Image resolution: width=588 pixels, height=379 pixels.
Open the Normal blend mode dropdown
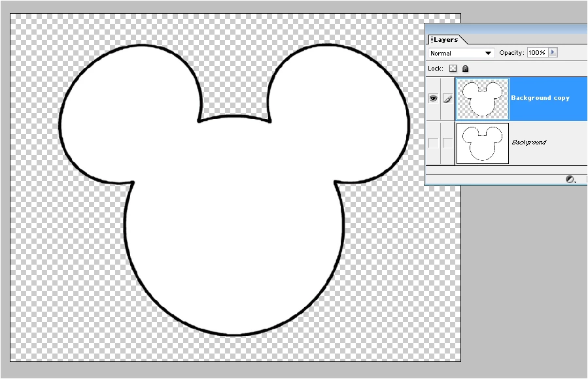pos(461,53)
